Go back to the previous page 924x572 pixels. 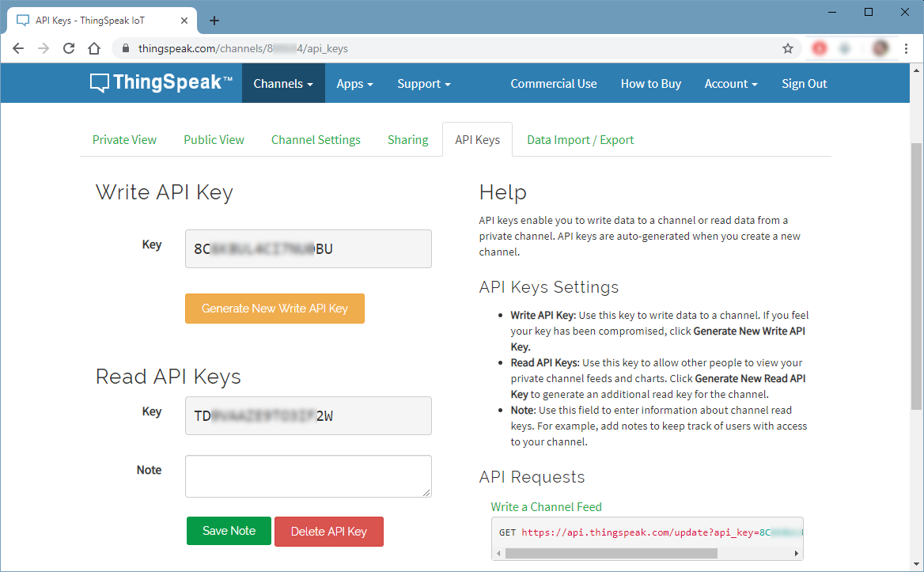[x=18, y=48]
